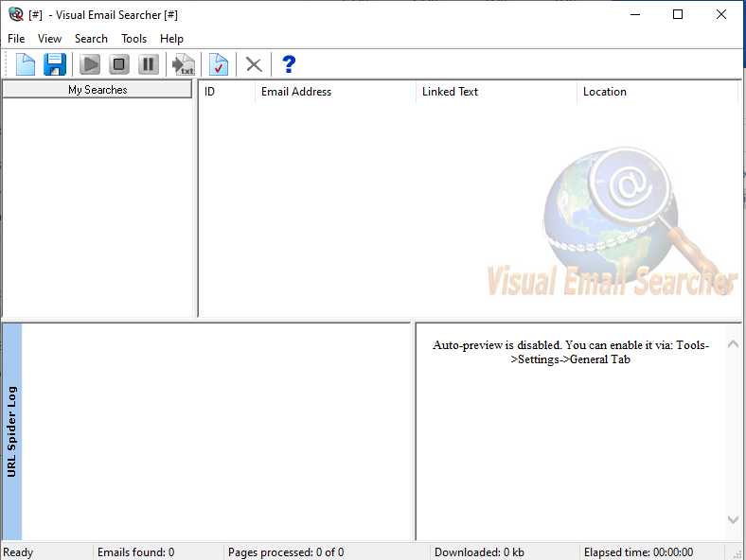Open the Tools menu

coord(133,39)
